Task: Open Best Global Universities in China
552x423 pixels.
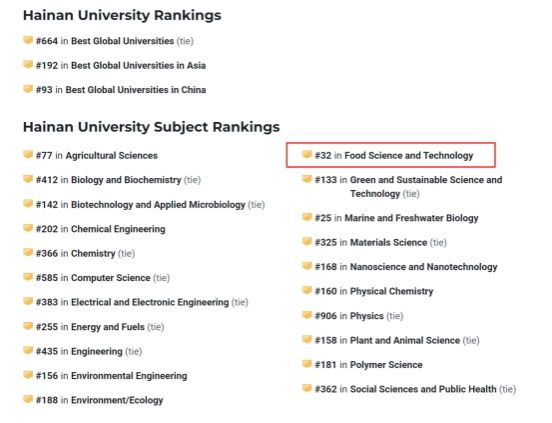Action: point(136,90)
